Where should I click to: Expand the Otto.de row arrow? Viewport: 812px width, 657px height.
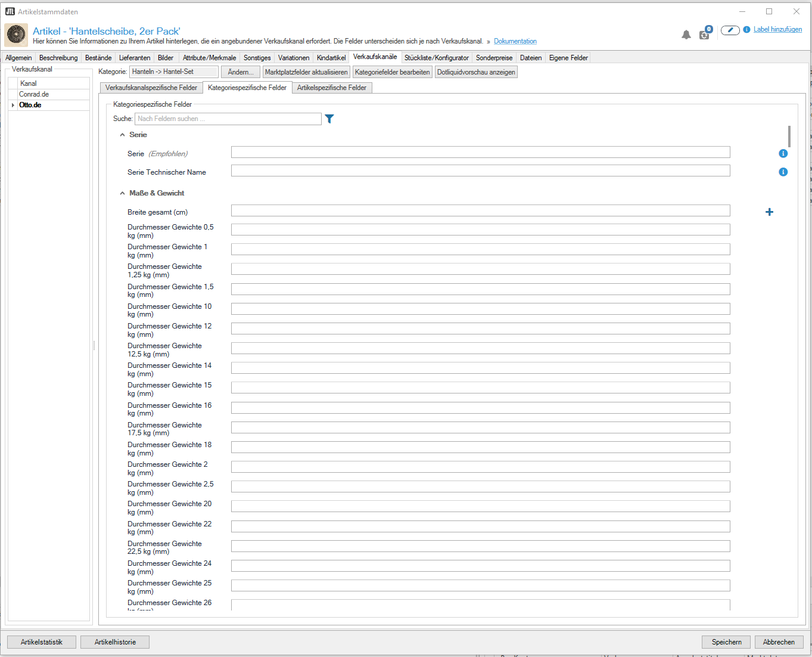pos(13,106)
